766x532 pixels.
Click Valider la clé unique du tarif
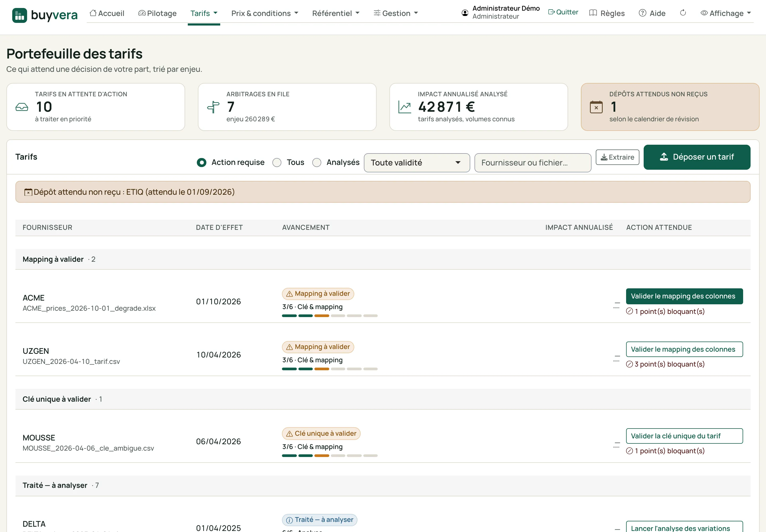click(x=684, y=436)
